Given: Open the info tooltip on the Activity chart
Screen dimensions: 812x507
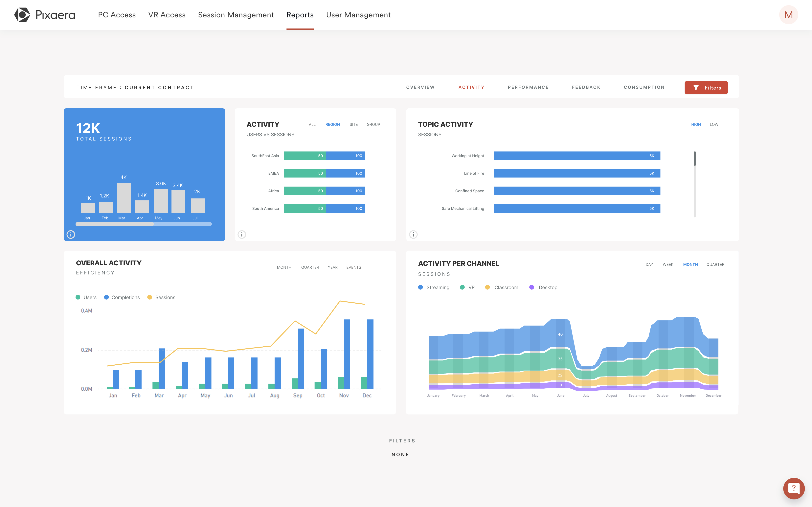Looking at the screenshot, I should pyautogui.click(x=242, y=234).
